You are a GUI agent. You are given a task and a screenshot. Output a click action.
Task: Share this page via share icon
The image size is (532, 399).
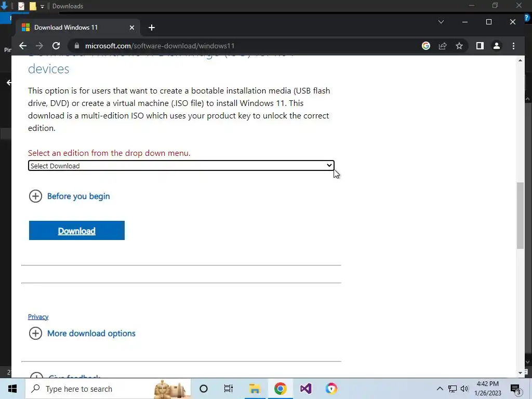443,46
